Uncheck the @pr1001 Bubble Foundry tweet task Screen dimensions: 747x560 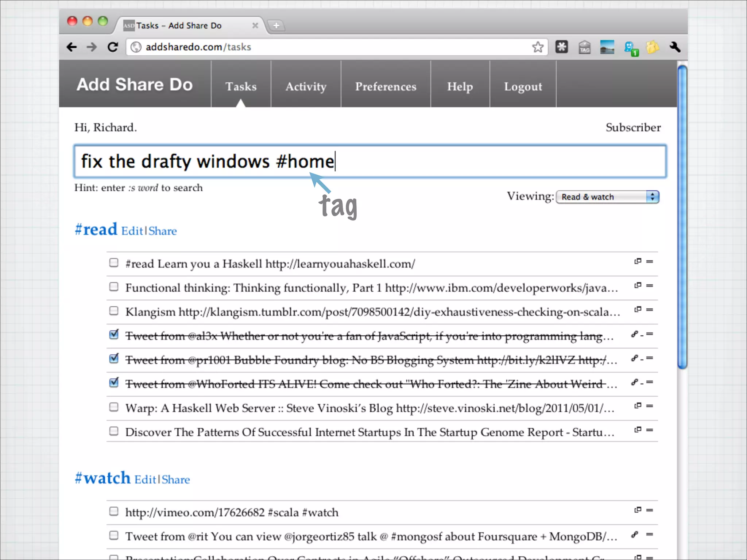coord(114,359)
